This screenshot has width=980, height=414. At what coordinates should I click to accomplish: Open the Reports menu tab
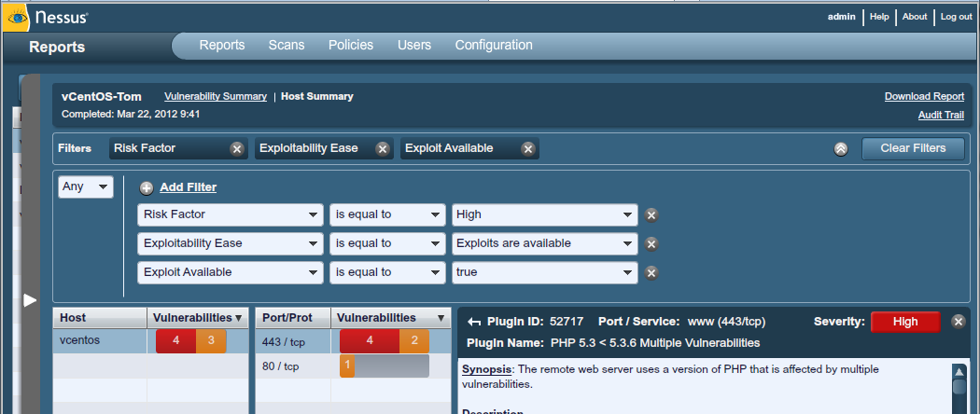(222, 46)
